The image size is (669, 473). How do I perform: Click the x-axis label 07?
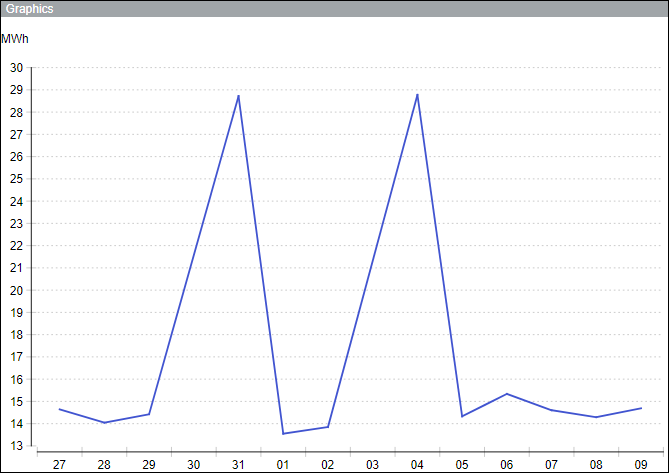pos(551,465)
